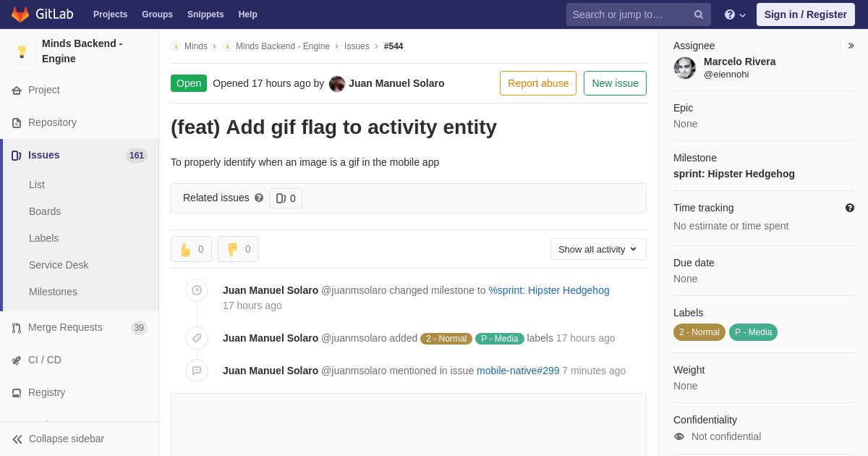This screenshot has width=868, height=456.
Task: Open Service Desk submenu item
Action: (59, 265)
